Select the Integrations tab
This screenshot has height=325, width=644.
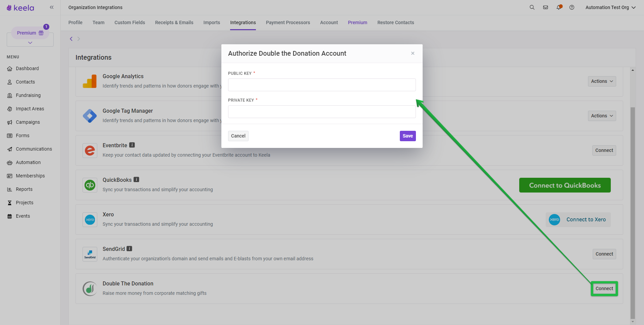(x=243, y=22)
